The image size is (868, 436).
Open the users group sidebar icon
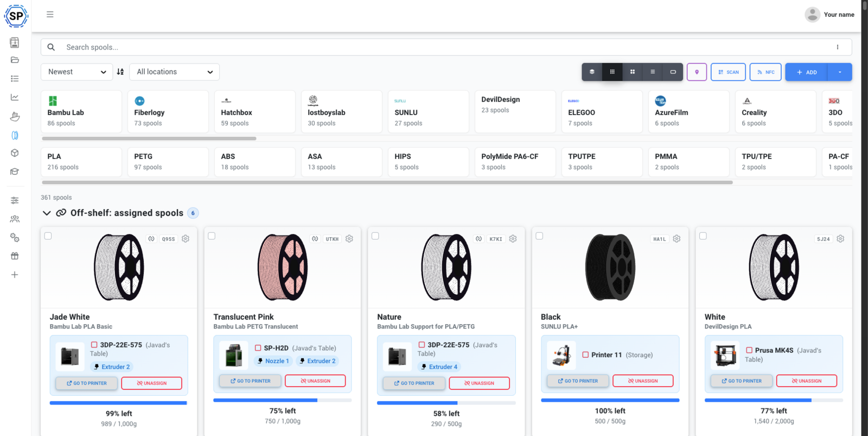coord(15,219)
